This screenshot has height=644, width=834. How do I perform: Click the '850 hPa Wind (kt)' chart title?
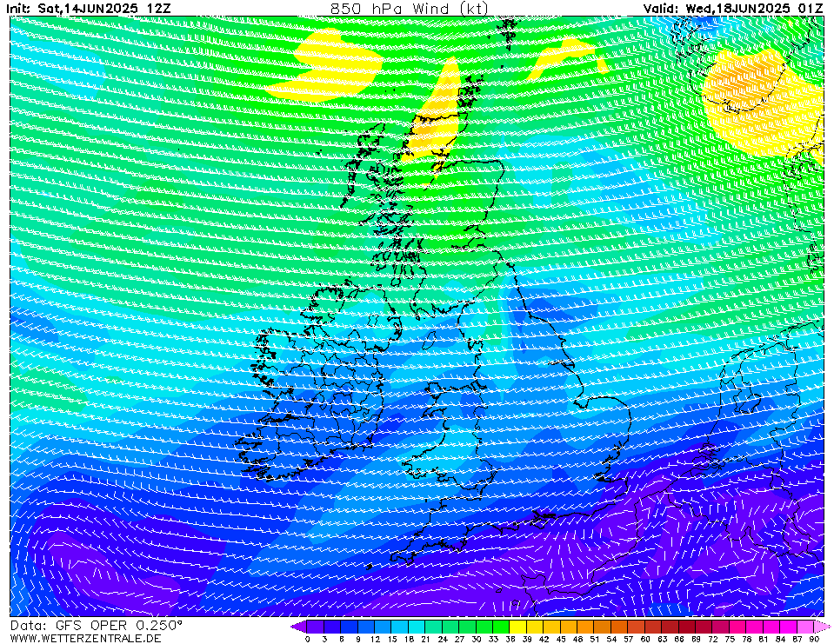pyautogui.click(x=409, y=8)
